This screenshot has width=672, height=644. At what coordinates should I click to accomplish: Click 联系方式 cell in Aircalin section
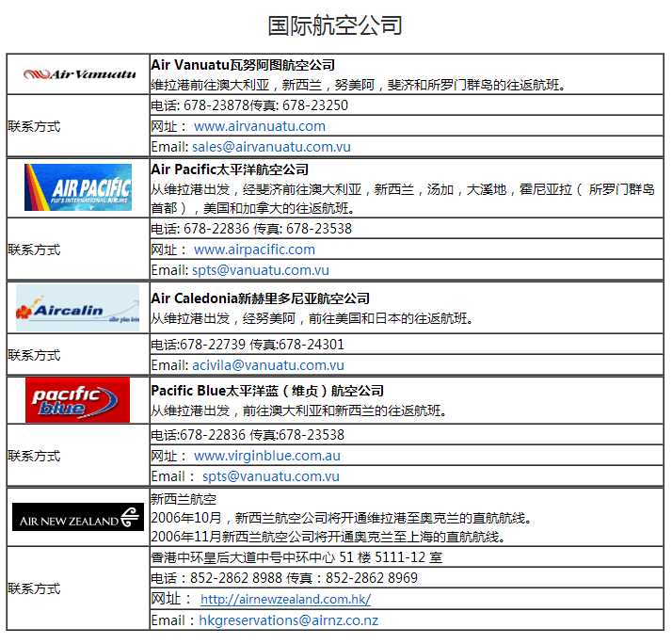(78, 355)
